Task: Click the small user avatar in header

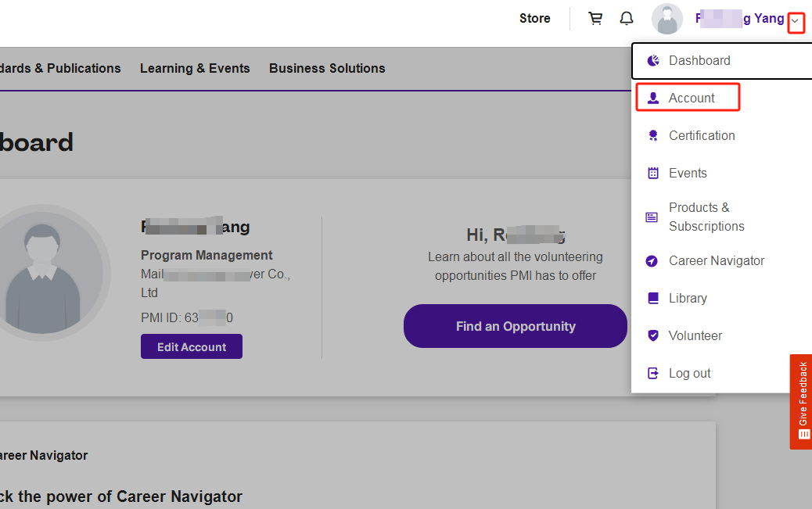Action: (x=667, y=20)
